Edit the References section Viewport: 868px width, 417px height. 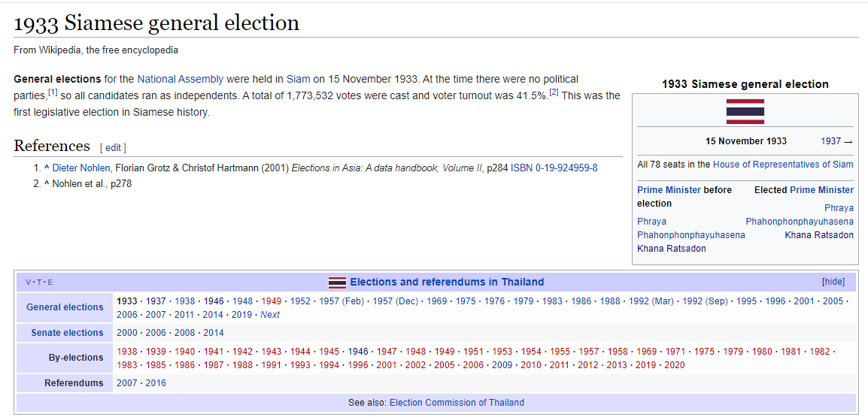click(x=113, y=148)
